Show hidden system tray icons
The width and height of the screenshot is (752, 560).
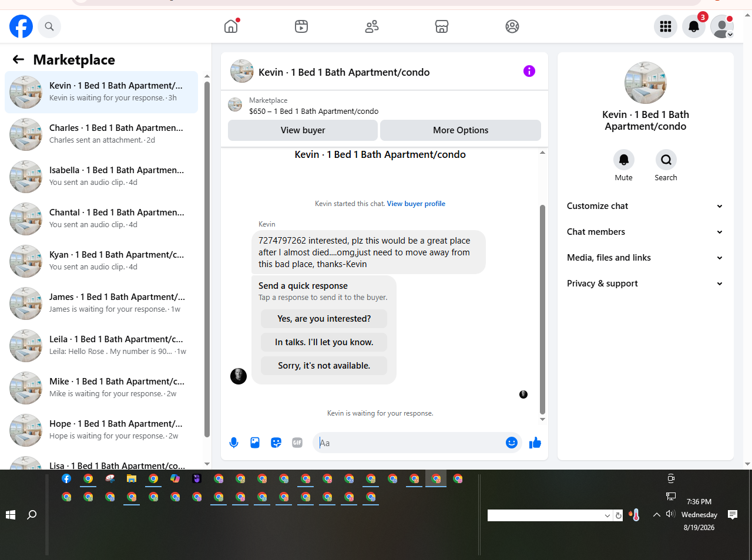pyautogui.click(x=656, y=515)
